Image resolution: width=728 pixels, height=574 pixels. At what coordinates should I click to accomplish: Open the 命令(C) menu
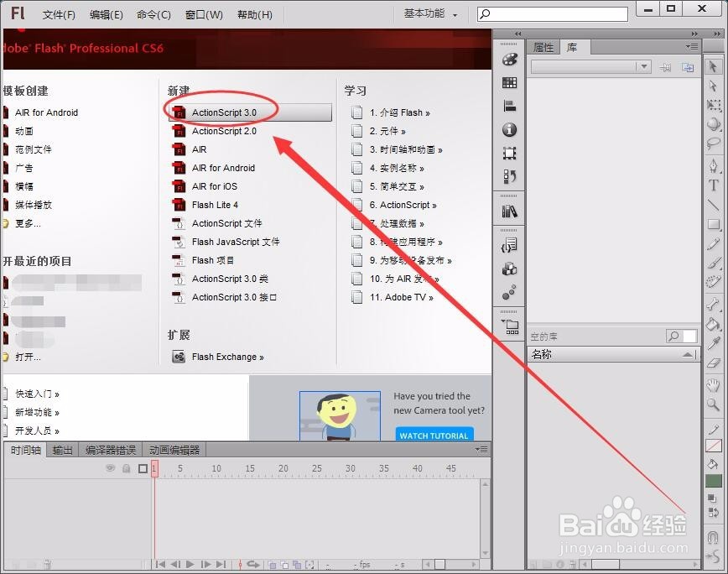pyautogui.click(x=153, y=15)
